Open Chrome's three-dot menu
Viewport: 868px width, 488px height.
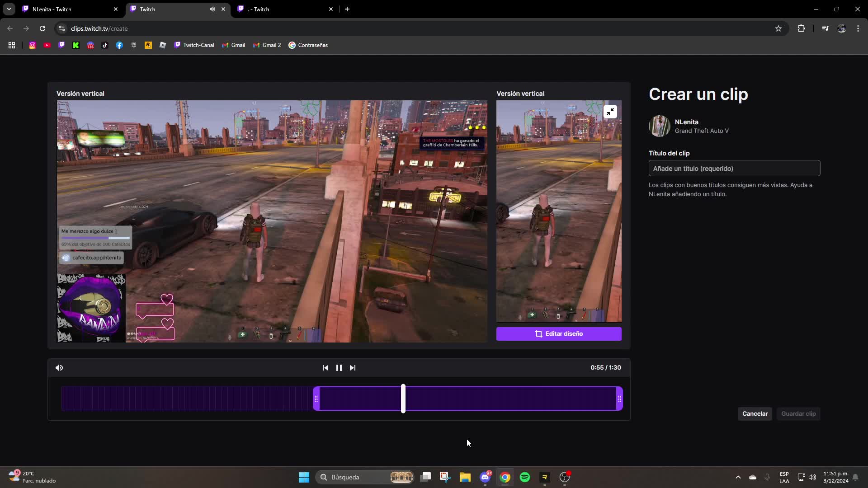coord(857,28)
